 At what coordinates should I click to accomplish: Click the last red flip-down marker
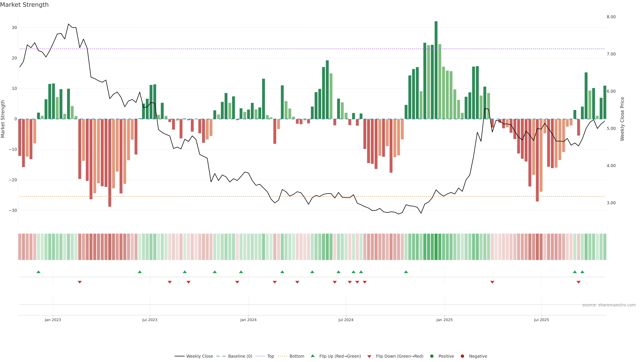pos(578,282)
